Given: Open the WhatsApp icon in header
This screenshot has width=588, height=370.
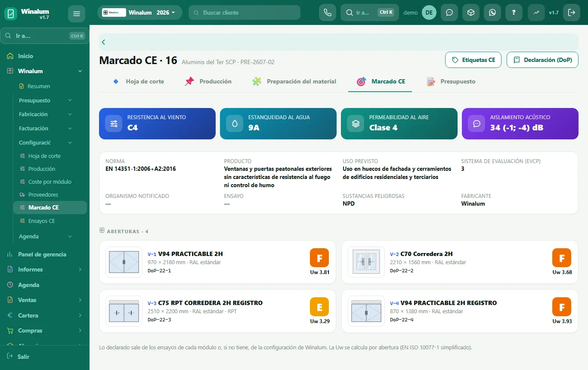Looking at the screenshot, I should (x=492, y=12).
